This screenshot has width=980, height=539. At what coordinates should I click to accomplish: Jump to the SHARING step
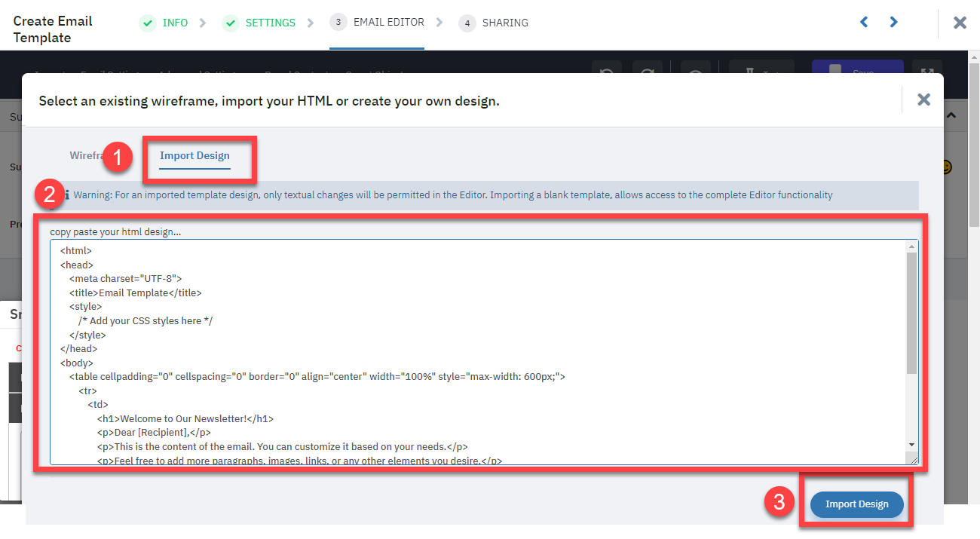[x=505, y=23]
